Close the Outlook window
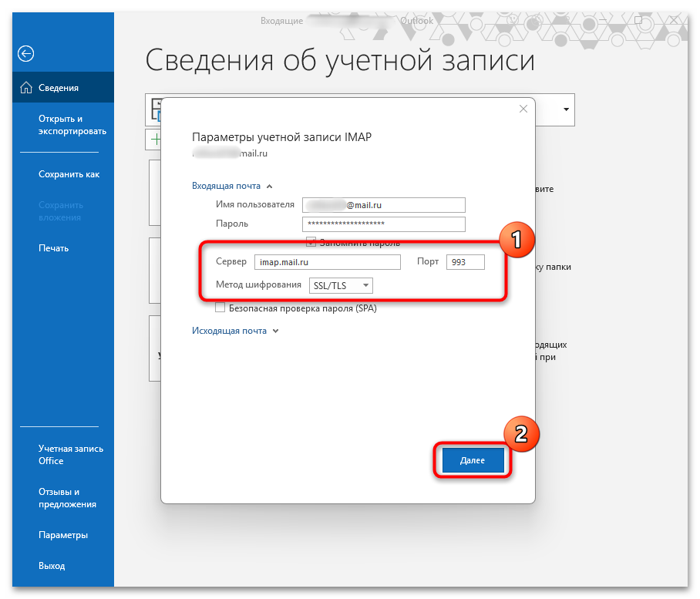 (674, 21)
